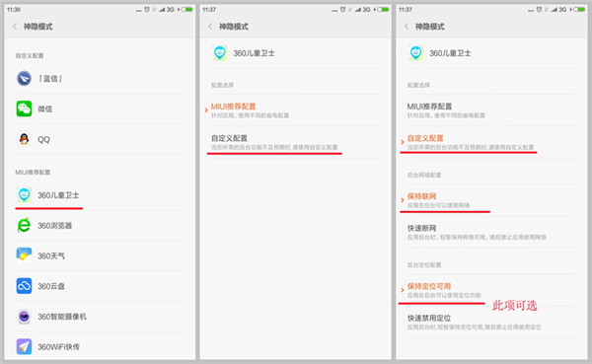The image size is (592, 364).
Task: Choose 快速禁用定位 background location option
Action: (490, 322)
